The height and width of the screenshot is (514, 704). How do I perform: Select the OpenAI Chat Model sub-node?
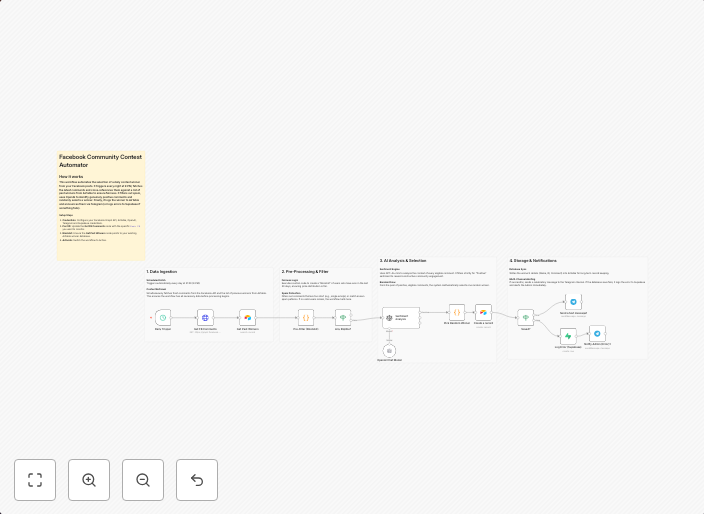pos(390,350)
